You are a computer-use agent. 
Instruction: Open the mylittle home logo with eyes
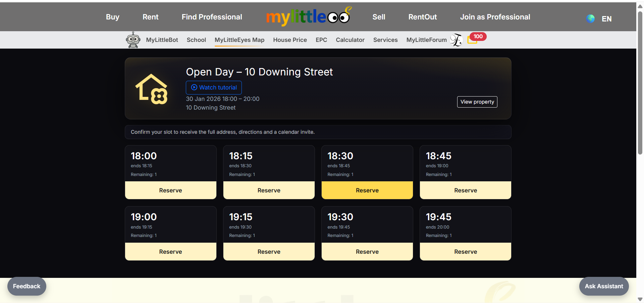(x=308, y=16)
